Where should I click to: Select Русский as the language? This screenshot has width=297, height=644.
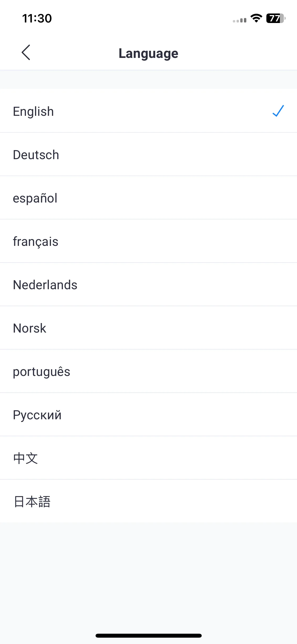point(148,415)
